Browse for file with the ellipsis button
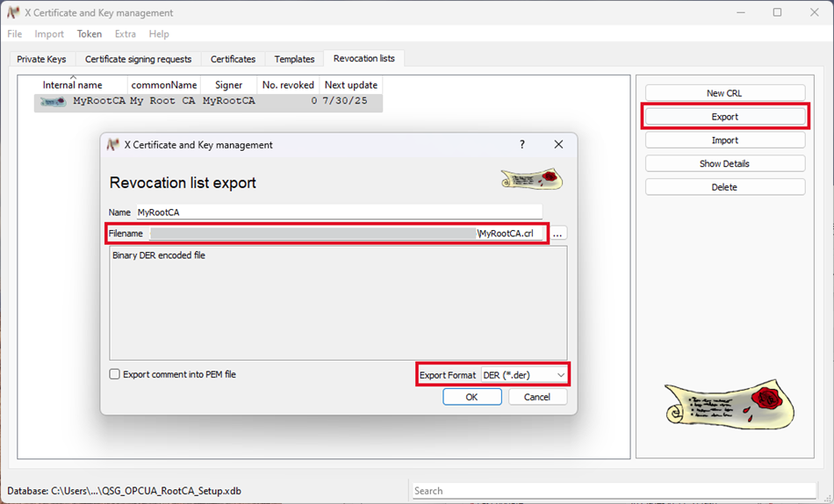This screenshot has height=504, width=834. (x=557, y=234)
